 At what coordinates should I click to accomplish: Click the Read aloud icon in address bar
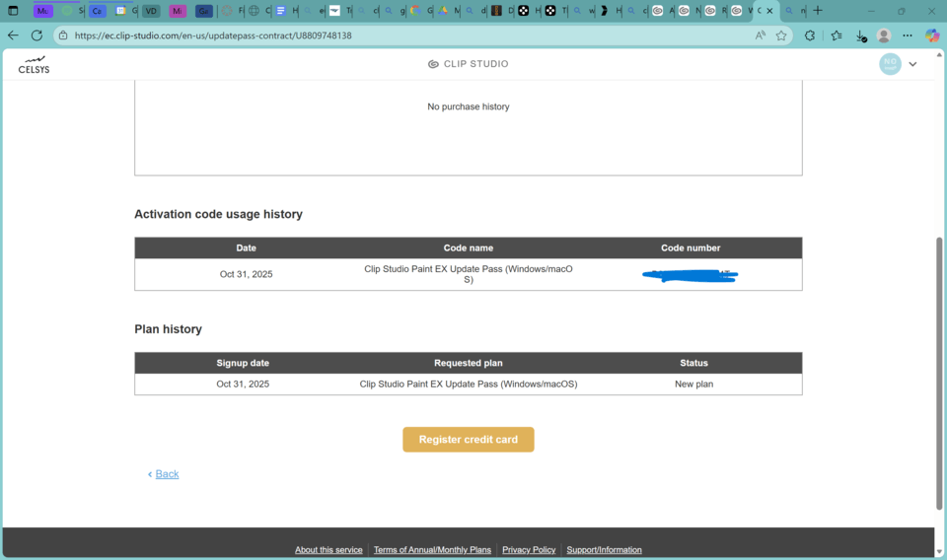[x=760, y=35]
